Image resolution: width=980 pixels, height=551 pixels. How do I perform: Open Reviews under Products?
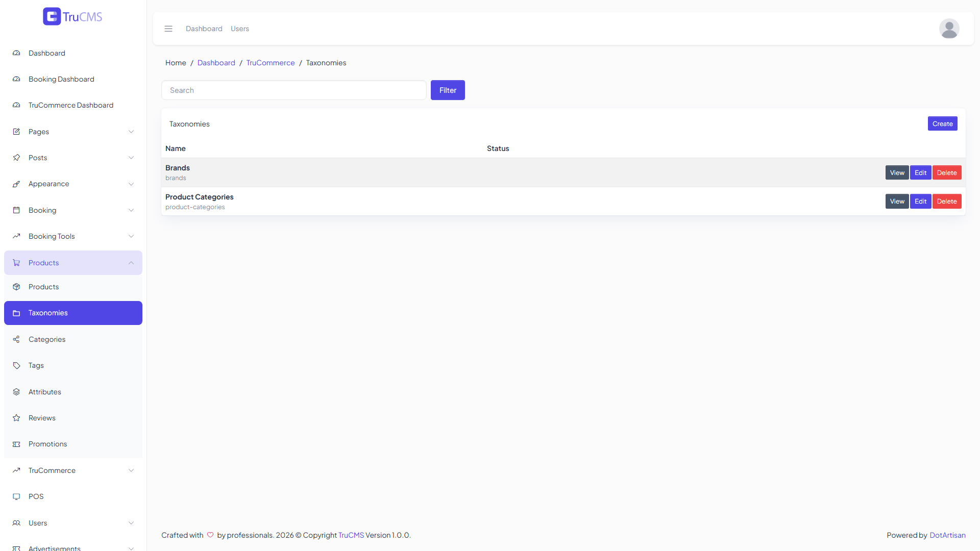[x=73, y=418]
